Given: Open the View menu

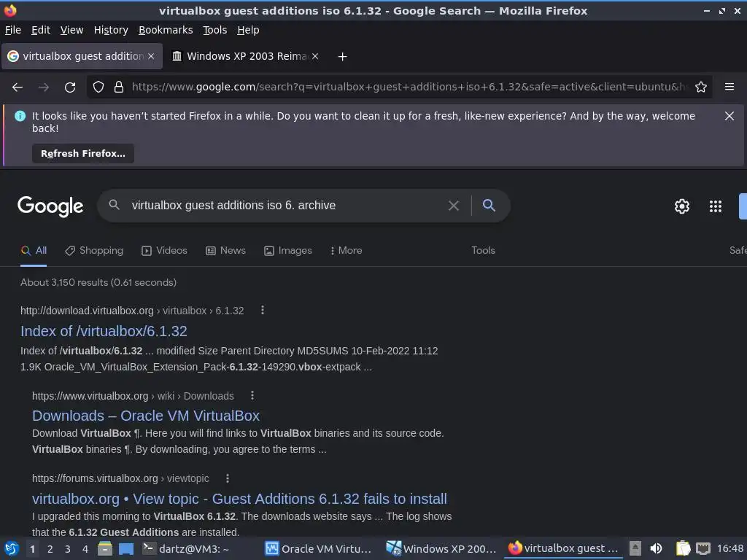Looking at the screenshot, I should 71,30.
